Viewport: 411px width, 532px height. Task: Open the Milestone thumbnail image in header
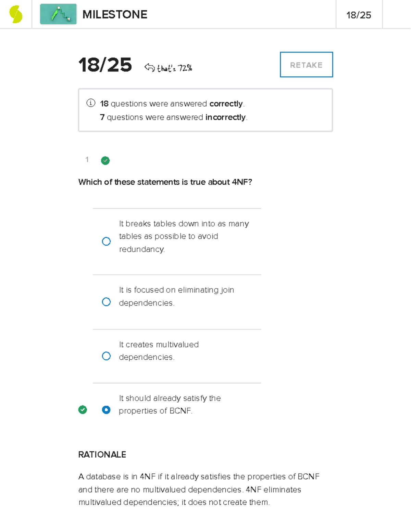click(58, 14)
